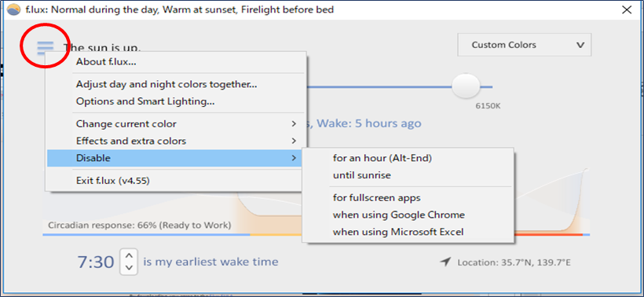Expand the Change current color submenu

pyautogui.click(x=176, y=123)
